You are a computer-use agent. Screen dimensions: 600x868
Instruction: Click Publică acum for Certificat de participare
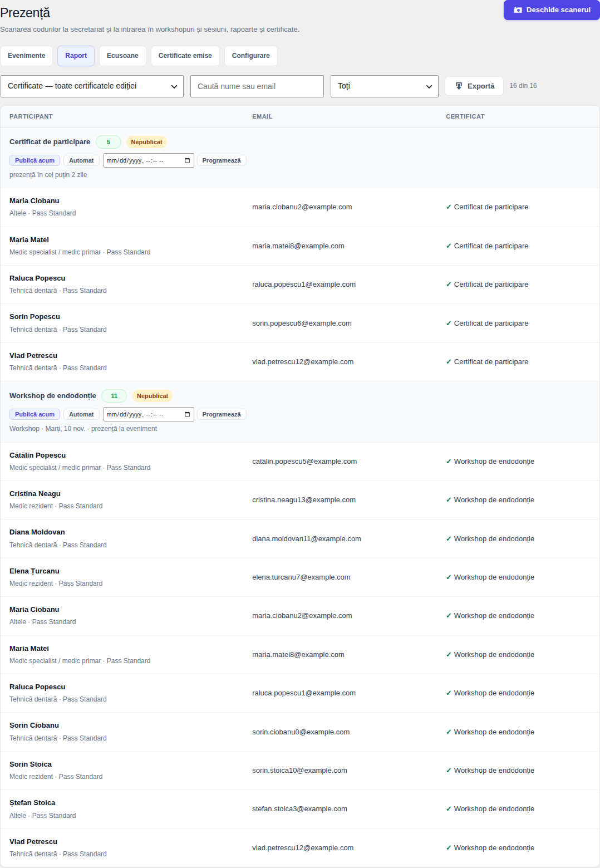(35, 160)
